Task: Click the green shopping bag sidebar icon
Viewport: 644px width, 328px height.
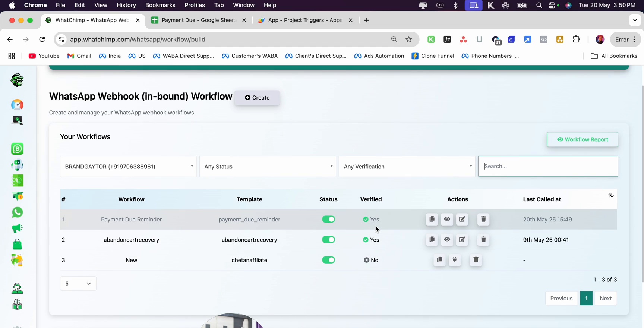Action: click(17, 245)
